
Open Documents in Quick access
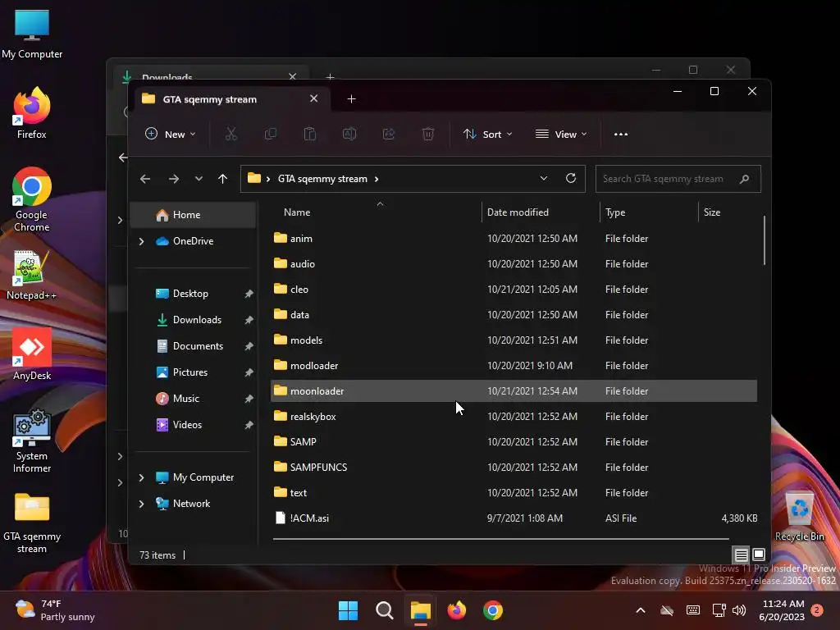tap(198, 346)
